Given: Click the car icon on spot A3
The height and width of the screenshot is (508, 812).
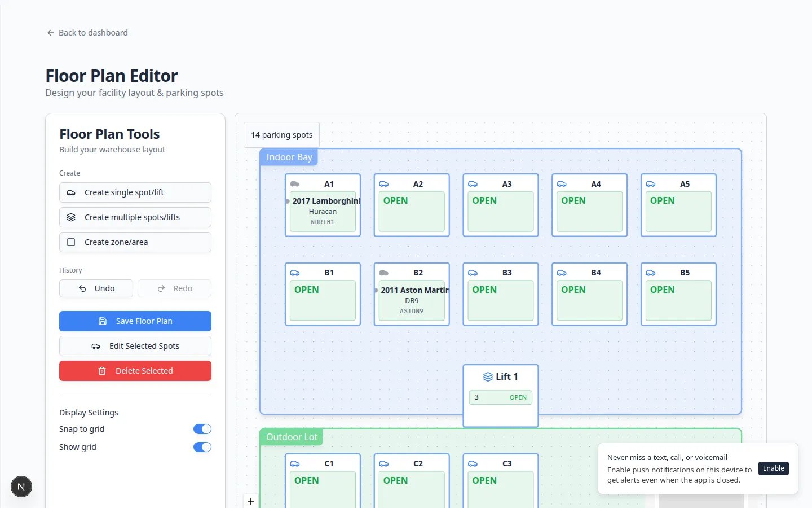Looking at the screenshot, I should pyautogui.click(x=473, y=184).
